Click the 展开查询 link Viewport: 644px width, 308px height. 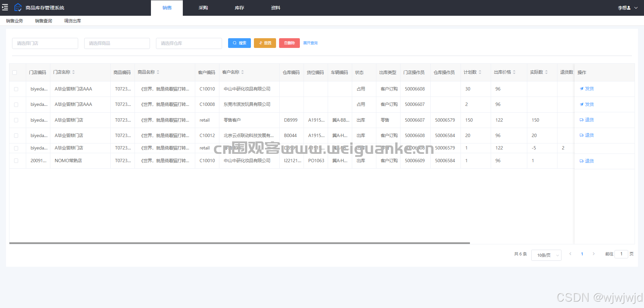(x=310, y=43)
